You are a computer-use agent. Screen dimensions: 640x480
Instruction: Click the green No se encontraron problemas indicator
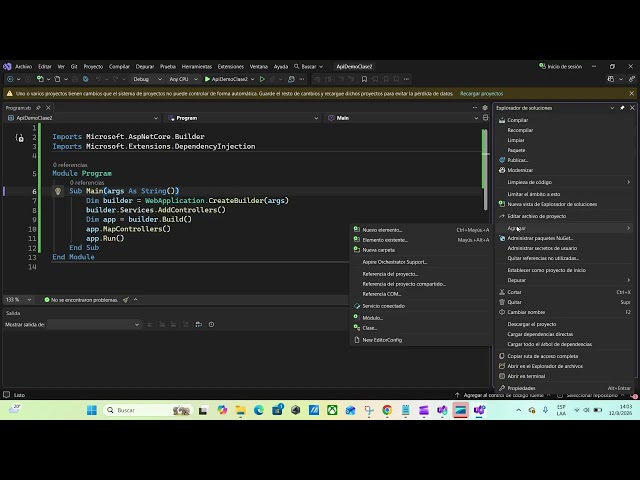(x=81, y=300)
